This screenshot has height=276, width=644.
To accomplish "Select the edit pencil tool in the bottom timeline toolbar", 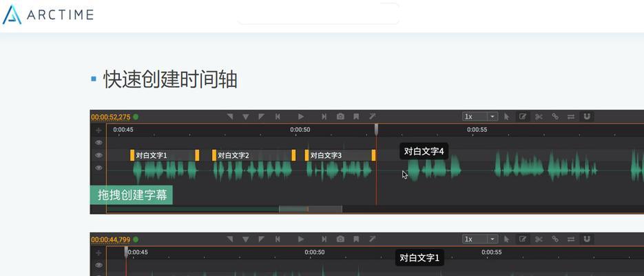I will click(x=523, y=239).
